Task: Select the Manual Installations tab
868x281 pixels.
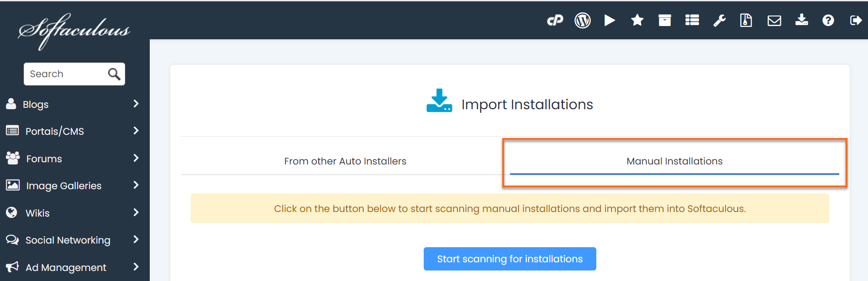Action: 674,161
